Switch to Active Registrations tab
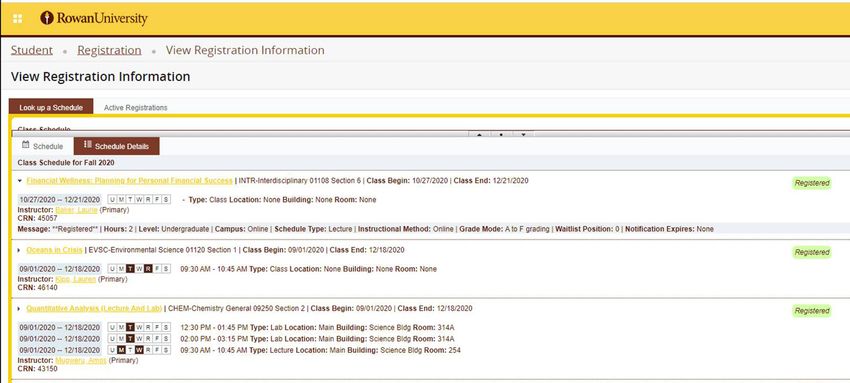This screenshot has width=850, height=383. 136,107
